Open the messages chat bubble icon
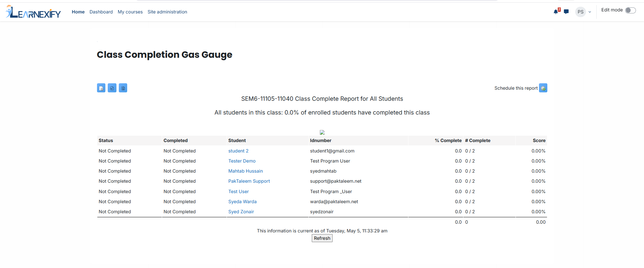Viewport: 644px width, 268px height. 566,12
